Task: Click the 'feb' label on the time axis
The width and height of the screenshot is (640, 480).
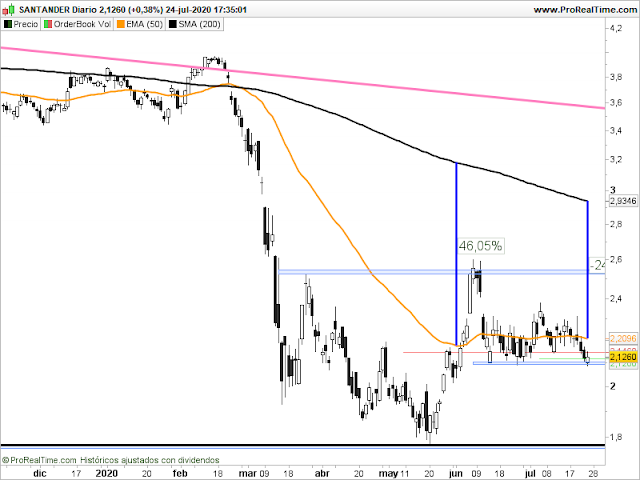Action: click(x=180, y=473)
